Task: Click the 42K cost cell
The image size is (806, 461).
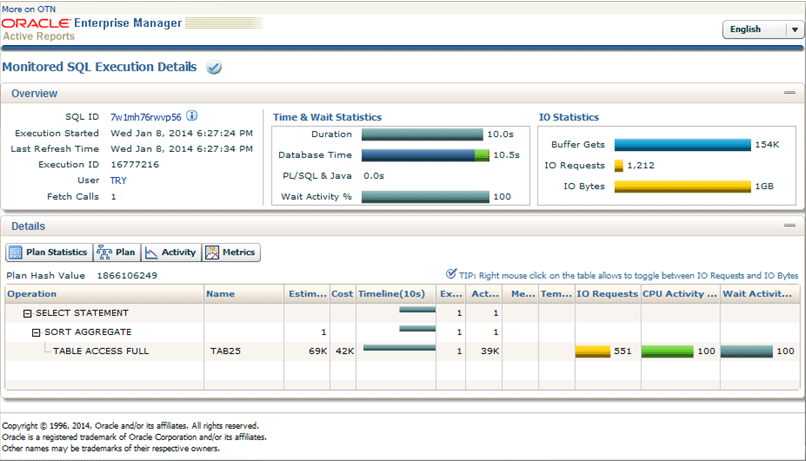Action: 344,352
